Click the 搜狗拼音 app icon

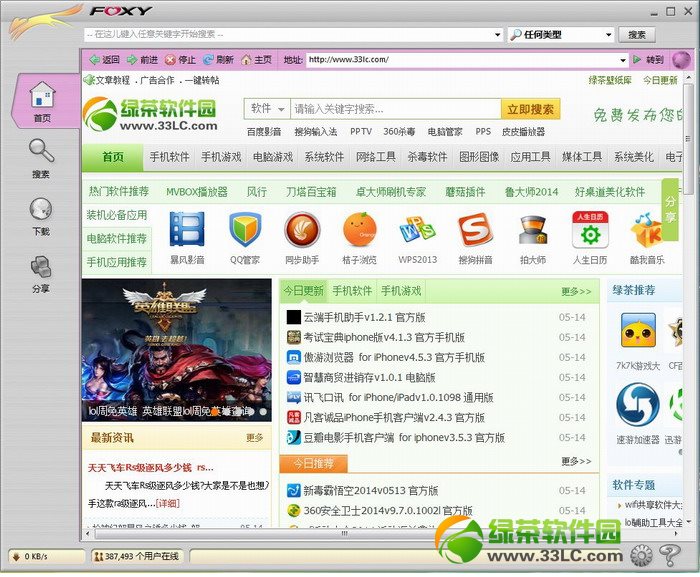[475, 230]
